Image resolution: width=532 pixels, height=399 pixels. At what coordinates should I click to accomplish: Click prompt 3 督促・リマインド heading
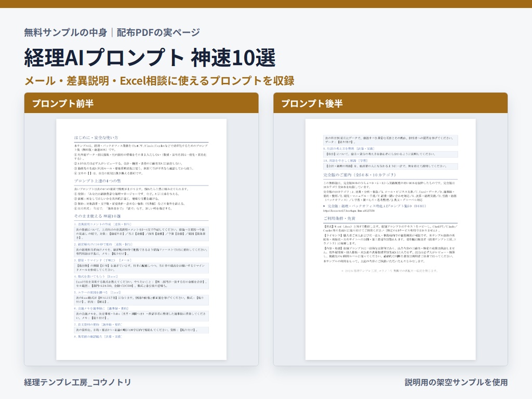103,260
